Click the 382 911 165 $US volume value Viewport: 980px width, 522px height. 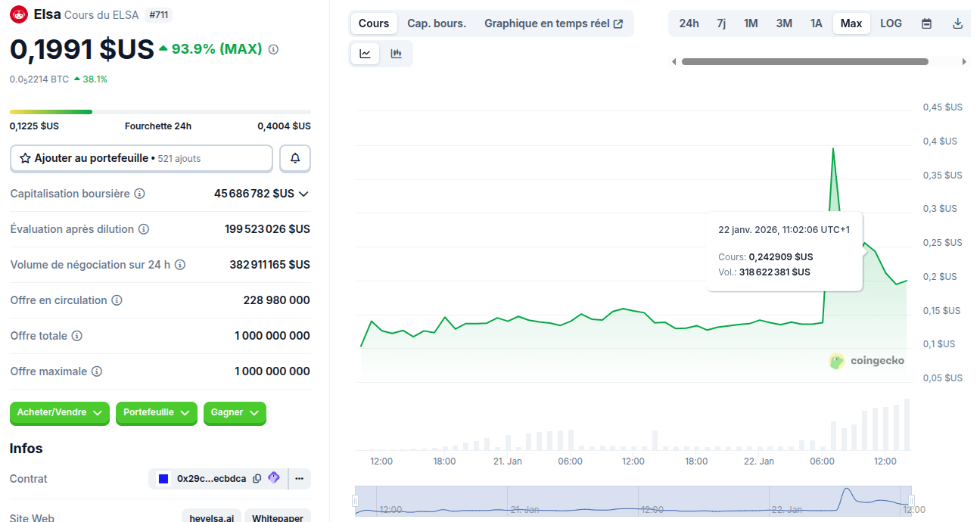tap(269, 265)
